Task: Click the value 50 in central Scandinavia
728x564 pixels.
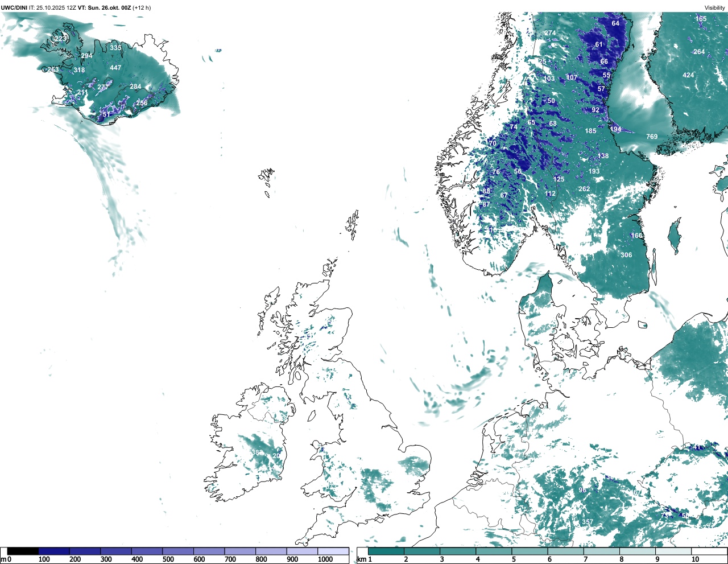Action: pyautogui.click(x=551, y=101)
